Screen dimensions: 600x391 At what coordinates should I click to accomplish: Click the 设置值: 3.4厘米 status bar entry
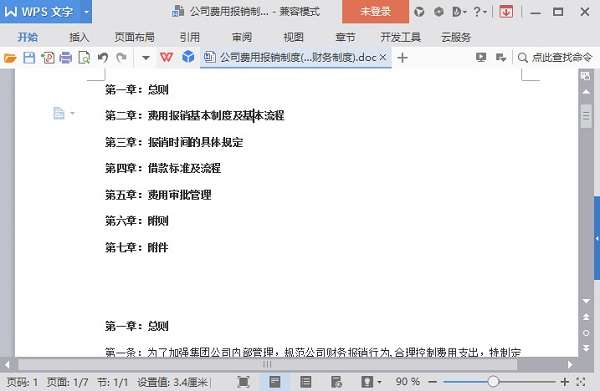tap(173, 382)
